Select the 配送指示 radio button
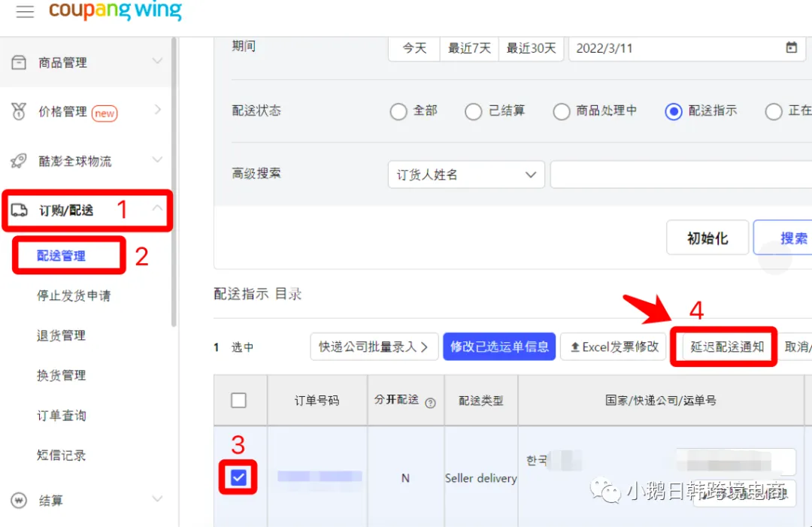This screenshot has width=812, height=527. tap(673, 111)
